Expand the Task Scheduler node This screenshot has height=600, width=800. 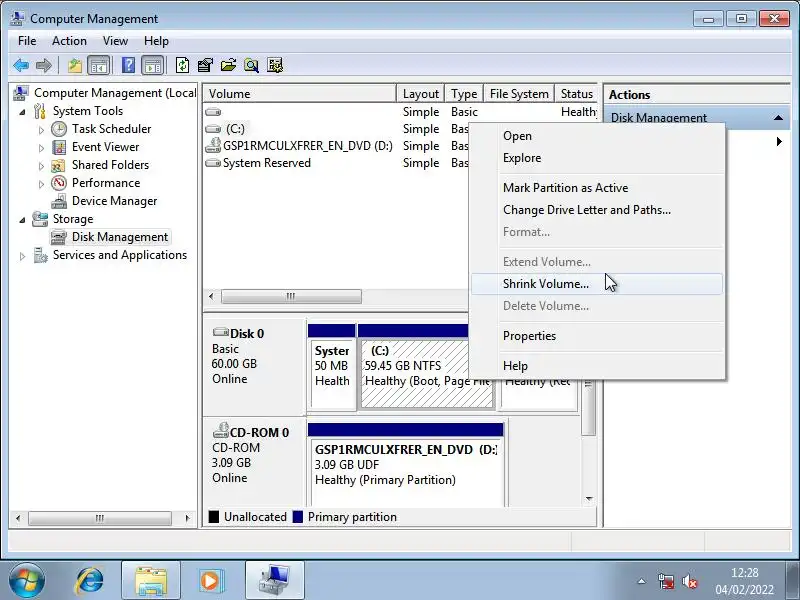tap(41, 130)
